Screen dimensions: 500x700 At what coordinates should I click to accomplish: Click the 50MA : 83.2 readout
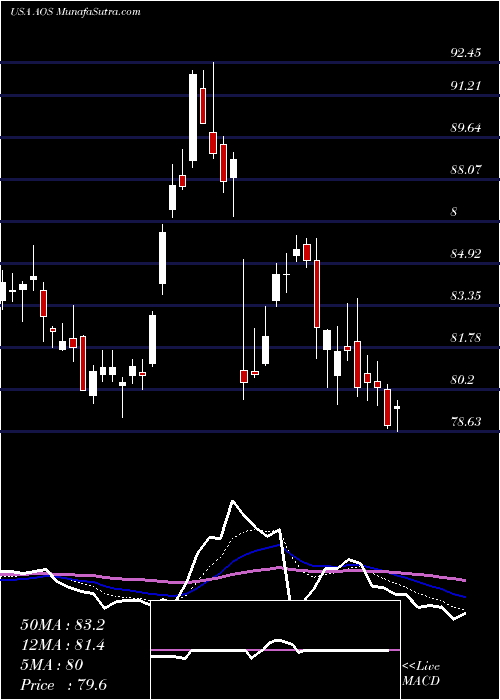coord(62,625)
